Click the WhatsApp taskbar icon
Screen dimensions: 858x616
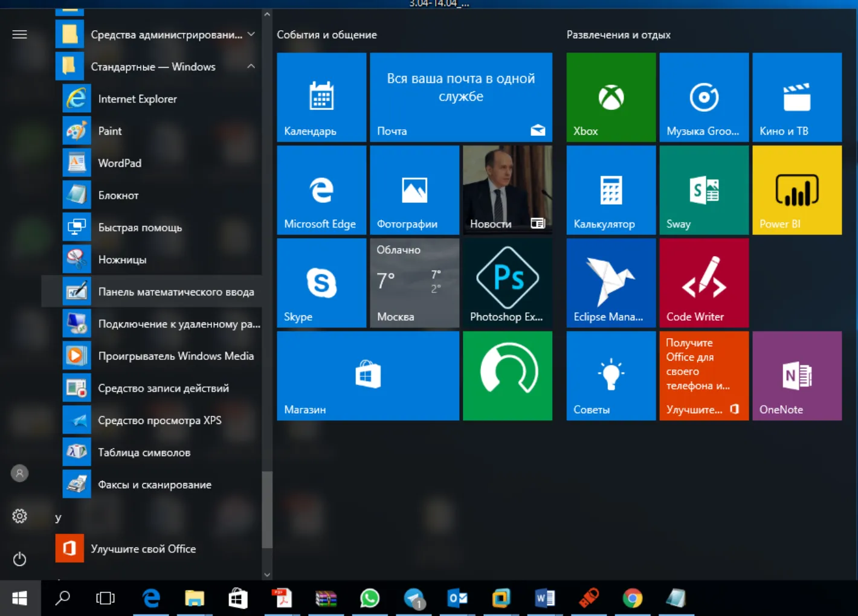[x=370, y=598]
